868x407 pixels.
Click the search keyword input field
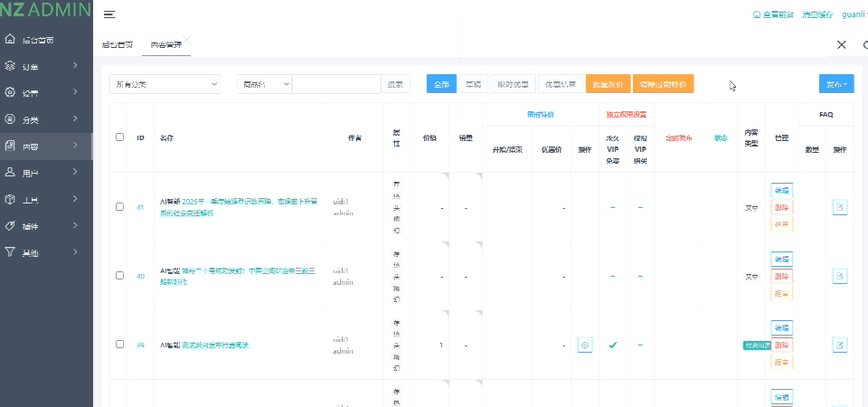click(x=336, y=84)
